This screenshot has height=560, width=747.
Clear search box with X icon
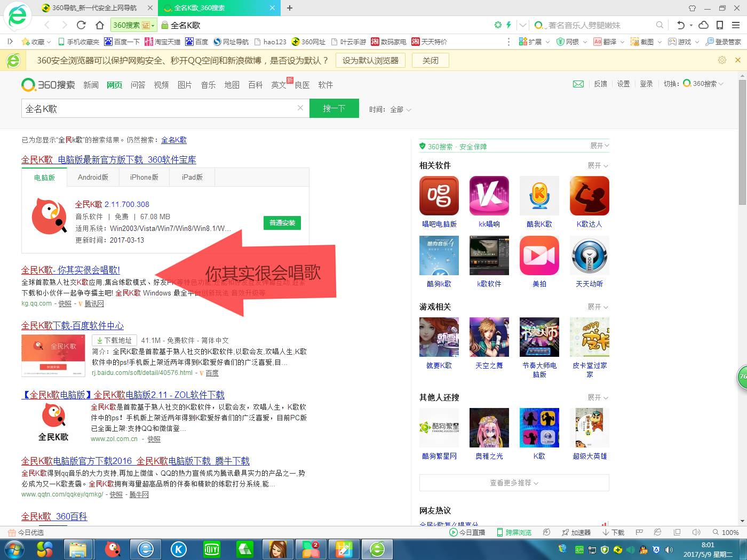(x=300, y=108)
